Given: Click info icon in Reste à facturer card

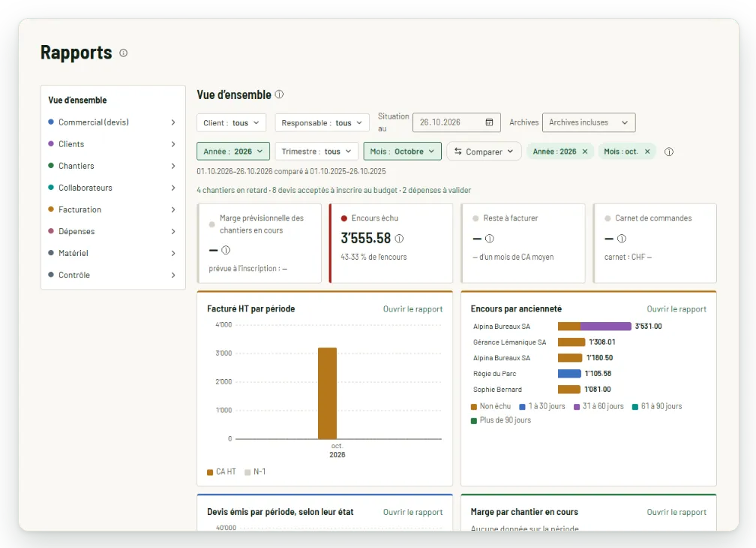Looking at the screenshot, I should click(x=489, y=238).
